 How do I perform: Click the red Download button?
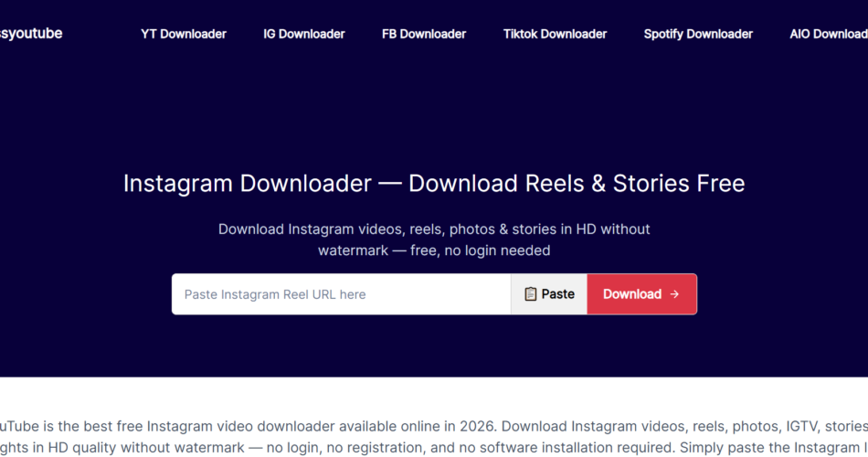(x=641, y=294)
